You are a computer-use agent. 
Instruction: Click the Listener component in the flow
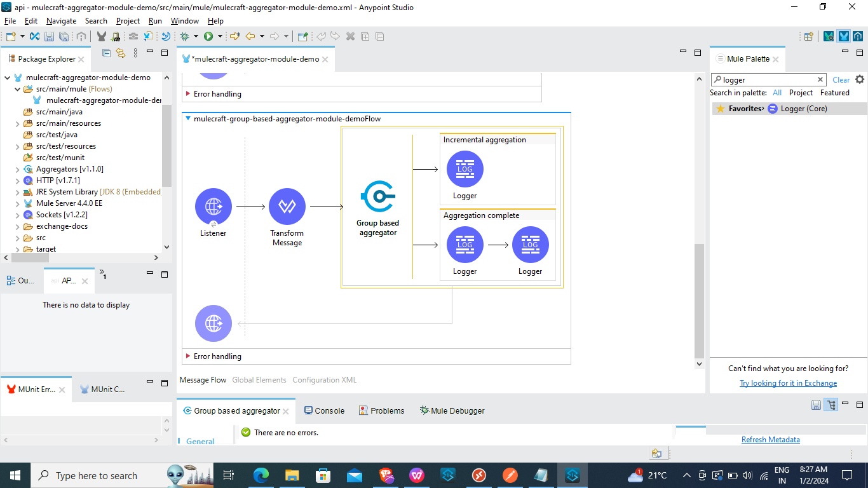tap(213, 207)
